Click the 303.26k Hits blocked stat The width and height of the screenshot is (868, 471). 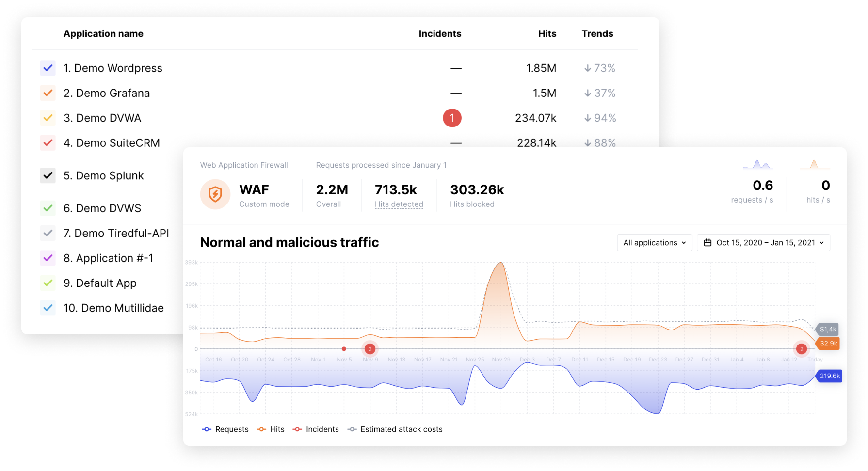pyautogui.click(x=477, y=195)
